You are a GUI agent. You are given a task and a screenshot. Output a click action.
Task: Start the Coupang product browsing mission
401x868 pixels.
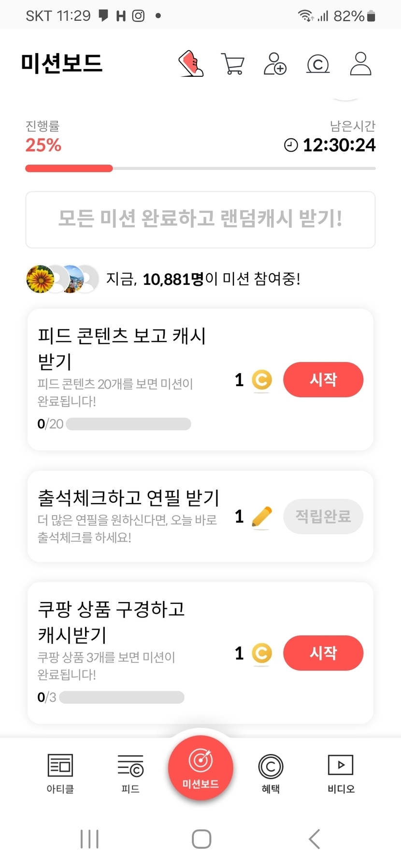pos(323,653)
